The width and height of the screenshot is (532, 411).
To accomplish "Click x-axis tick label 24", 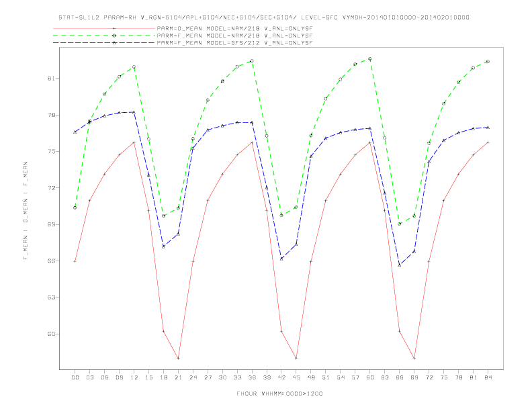I will (x=193, y=377).
